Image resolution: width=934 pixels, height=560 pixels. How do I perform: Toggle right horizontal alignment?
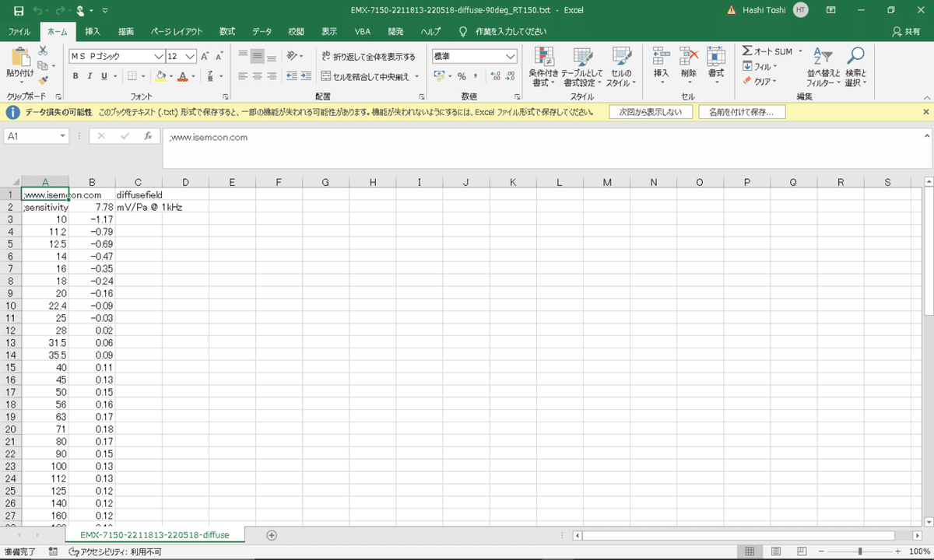pyautogui.click(x=272, y=76)
